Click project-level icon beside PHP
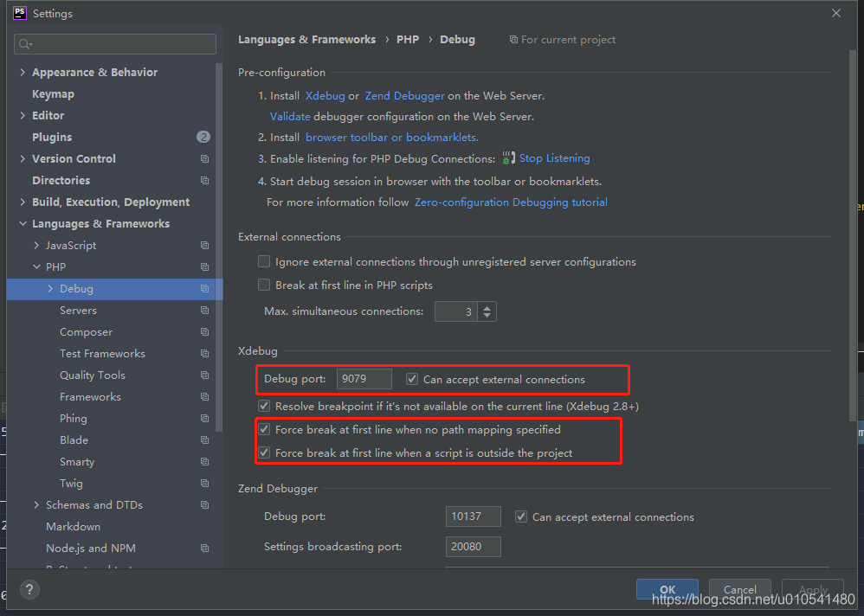Screen dimensions: 864x616 point(204,267)
